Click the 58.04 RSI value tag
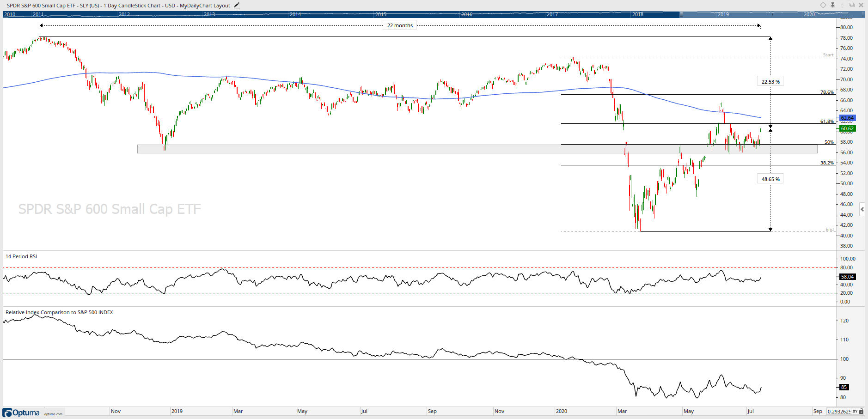 [x=847, y=277]
